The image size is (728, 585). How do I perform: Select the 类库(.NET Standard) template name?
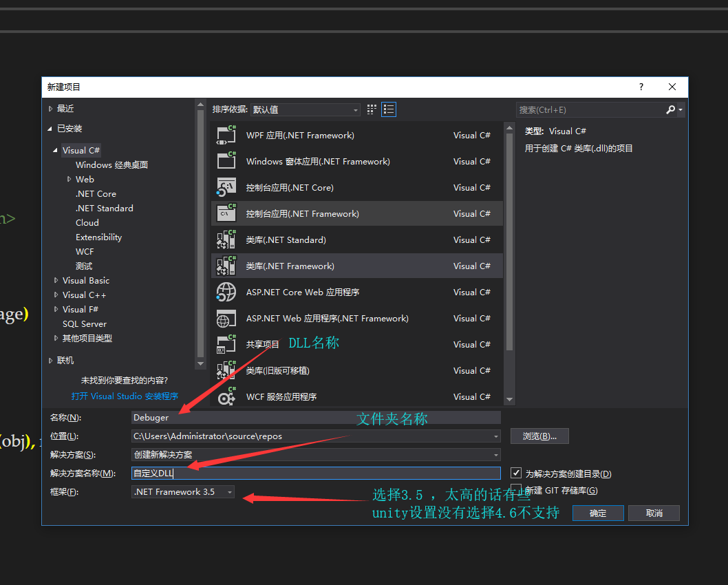286,240
